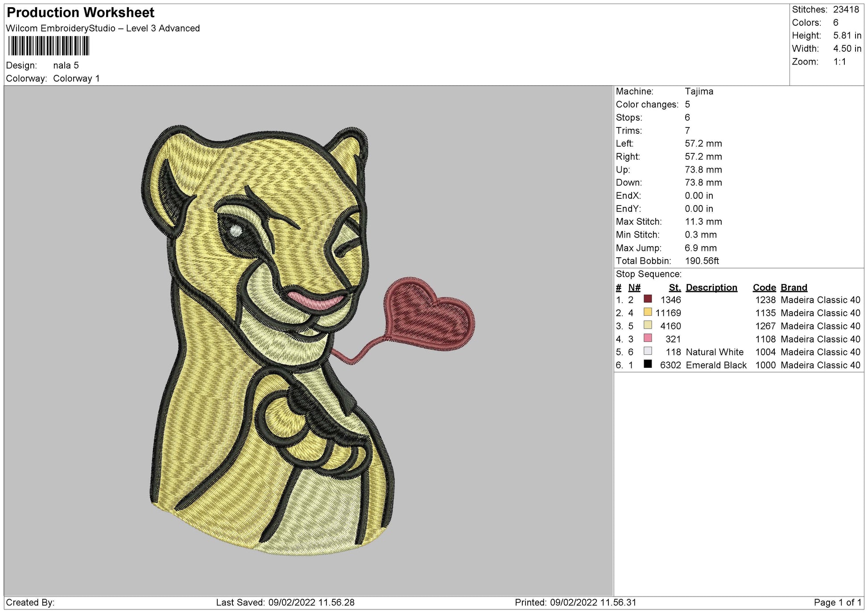Screen dimensions: 868x613
Task: Click the dark red thread color swatch
Action: pyautogui.click(x=648, y=299)
